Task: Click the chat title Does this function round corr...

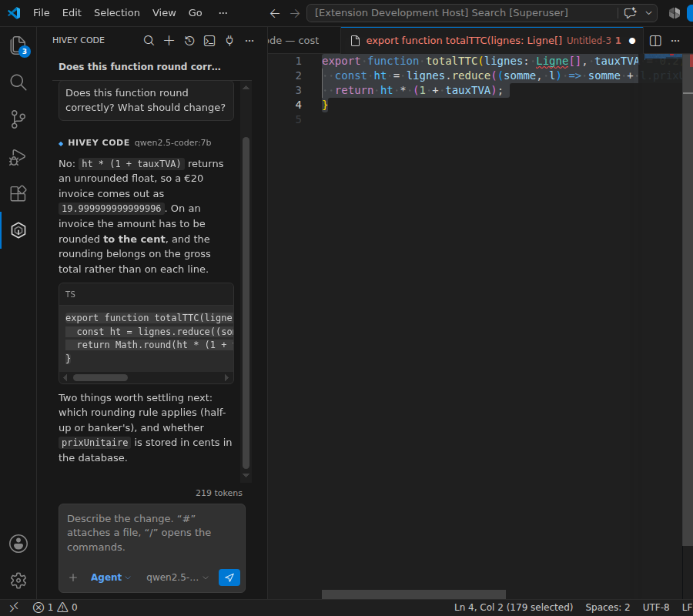Action: click(x=139, y=67)
